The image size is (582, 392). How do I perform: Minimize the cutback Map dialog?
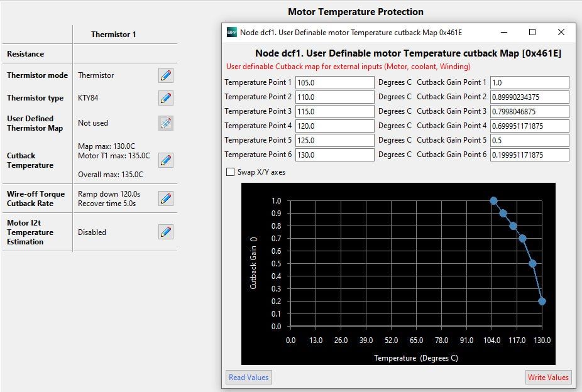pos(503,32)
